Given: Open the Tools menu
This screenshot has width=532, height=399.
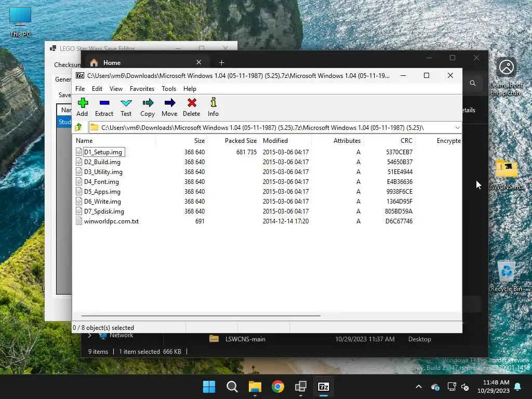Looking at the screenshot, I should [x=169, y=88].
